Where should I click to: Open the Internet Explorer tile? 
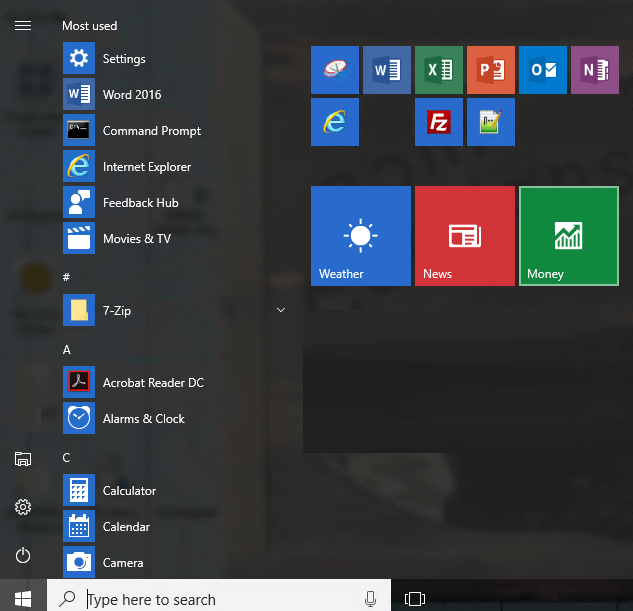[x=335, y=122]
